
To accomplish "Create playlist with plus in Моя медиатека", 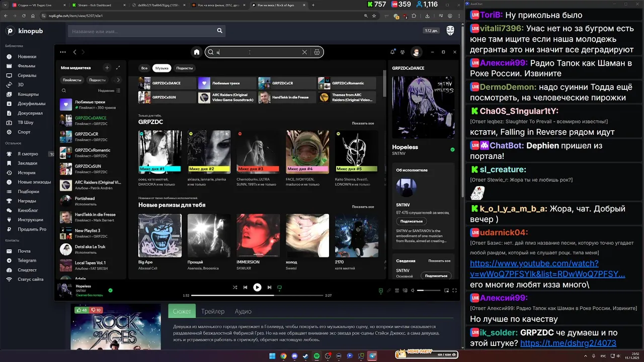I will pyautogui.click(x=107, y=67).
